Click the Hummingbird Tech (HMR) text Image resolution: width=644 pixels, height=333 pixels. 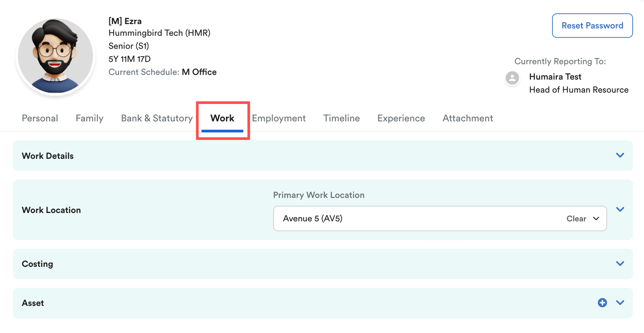coord(159,33)
